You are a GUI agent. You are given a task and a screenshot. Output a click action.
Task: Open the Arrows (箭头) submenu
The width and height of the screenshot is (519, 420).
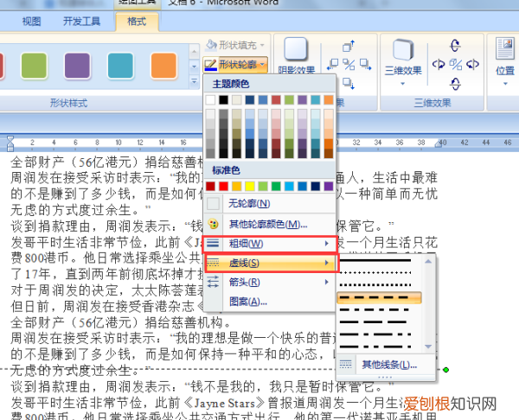coord(270,282)
